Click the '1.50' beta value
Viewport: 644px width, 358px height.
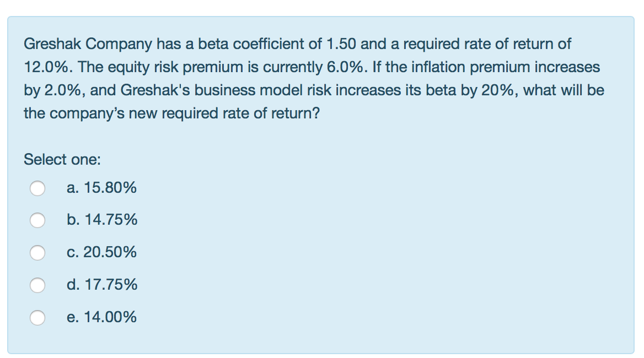pos(341,44)
